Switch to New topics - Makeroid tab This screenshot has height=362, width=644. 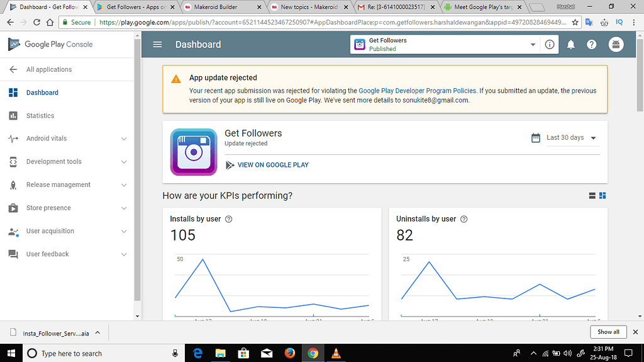pyautogui.click(x=309, y=7)
